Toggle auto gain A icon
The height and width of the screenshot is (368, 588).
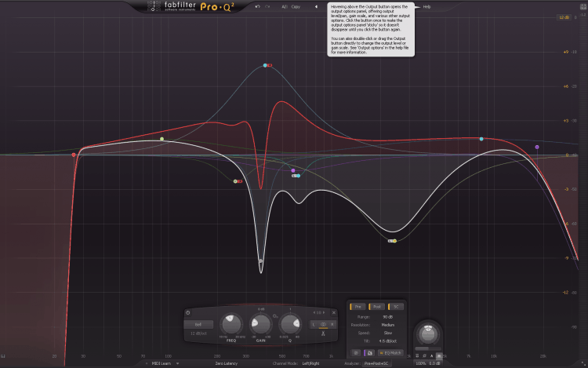click(x=432, y=355)
